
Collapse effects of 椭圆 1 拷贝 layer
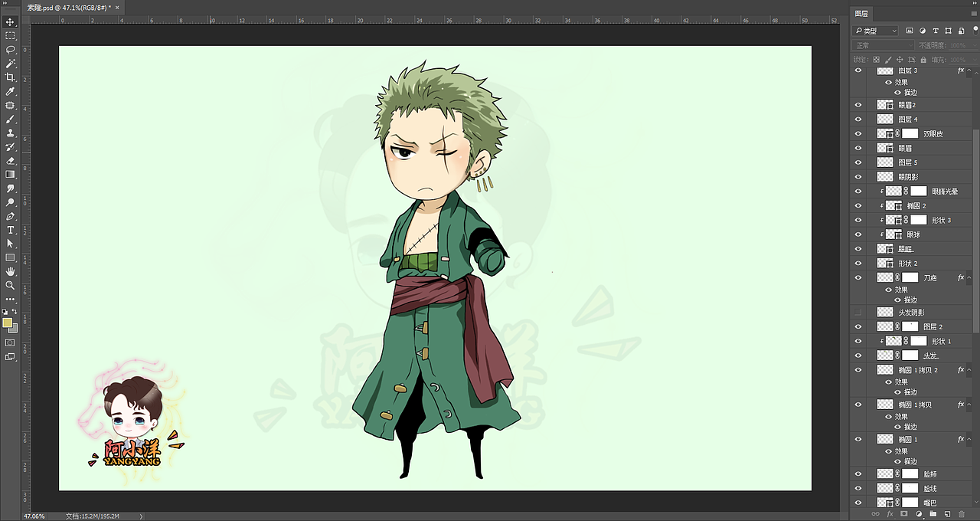click(x=968, y=404)
